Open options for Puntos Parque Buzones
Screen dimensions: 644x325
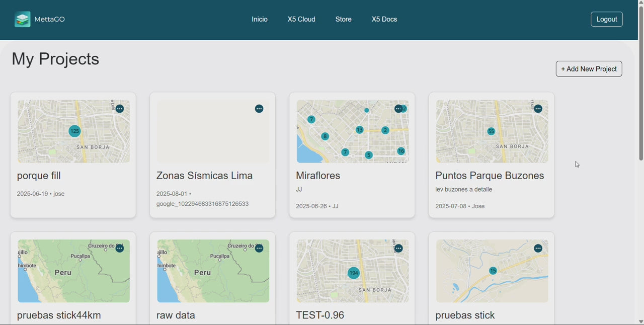(x=538, y=109)
